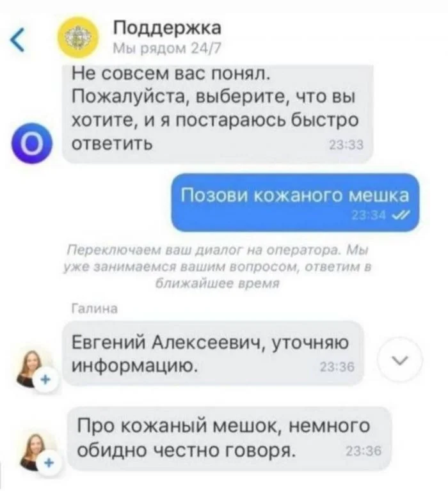Open the yellow support avatar logo
Viewport: 448px width, 504px height.
click(78, 37)
